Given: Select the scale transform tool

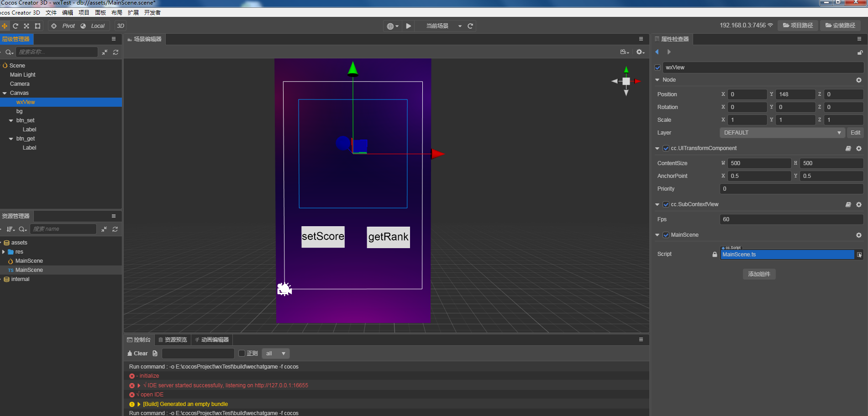Looking at the screenshot, I should [x=26, y=26].
